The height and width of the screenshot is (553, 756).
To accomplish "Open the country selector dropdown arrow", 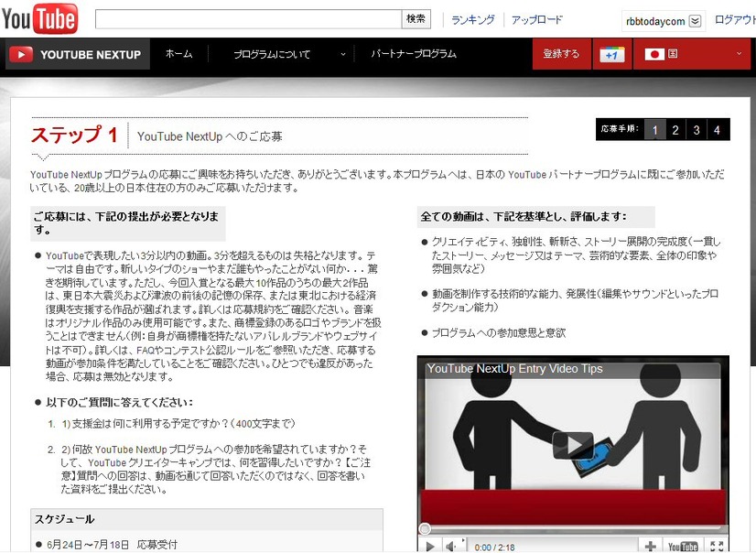I will pyautogui.click(x=740, y=54).
